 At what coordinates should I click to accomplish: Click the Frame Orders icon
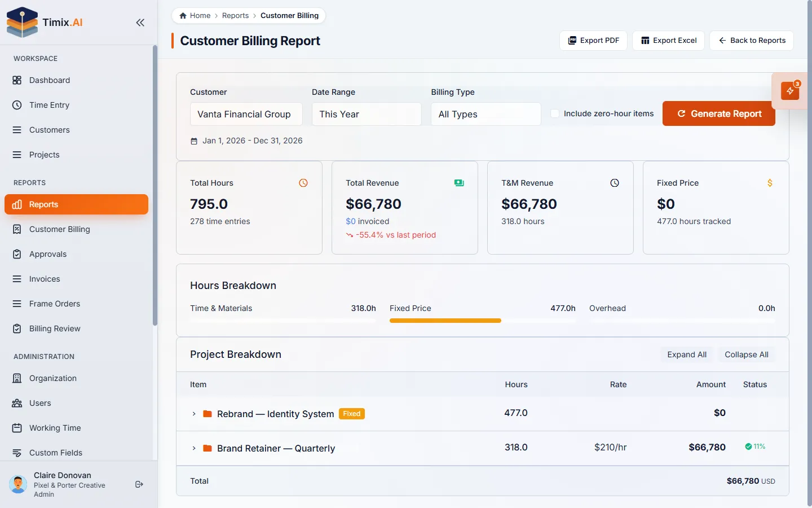click(17, 304)
